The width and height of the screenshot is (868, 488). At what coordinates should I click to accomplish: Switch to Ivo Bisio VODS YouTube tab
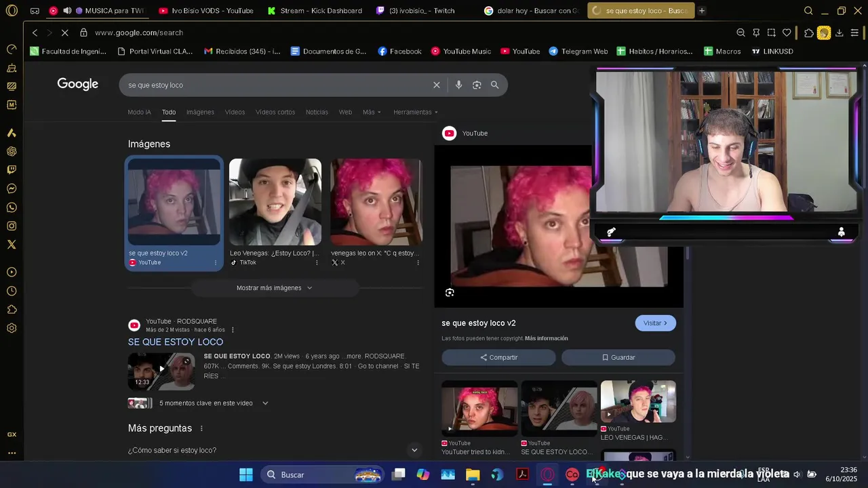tap(206, 11)
